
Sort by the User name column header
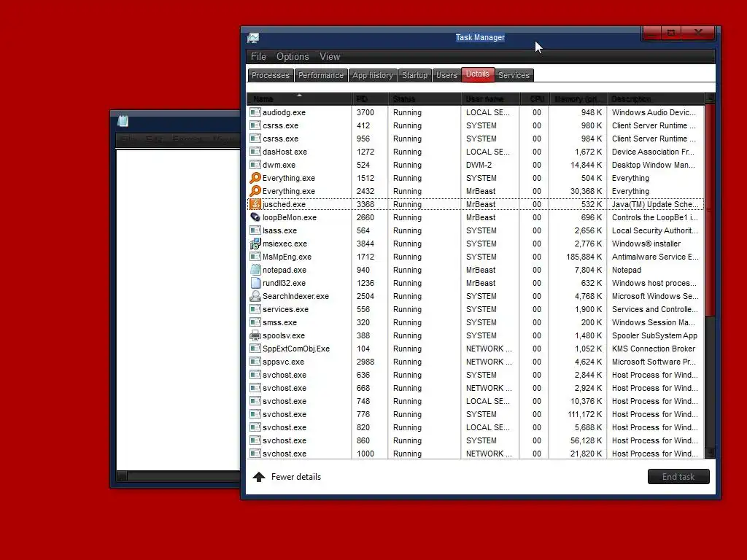coord(489,98)
